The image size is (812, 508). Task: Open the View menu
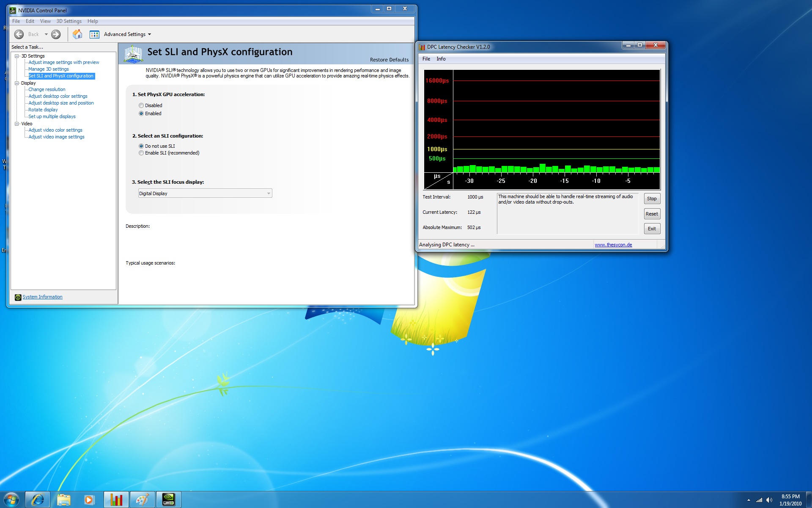coord(45,21)
